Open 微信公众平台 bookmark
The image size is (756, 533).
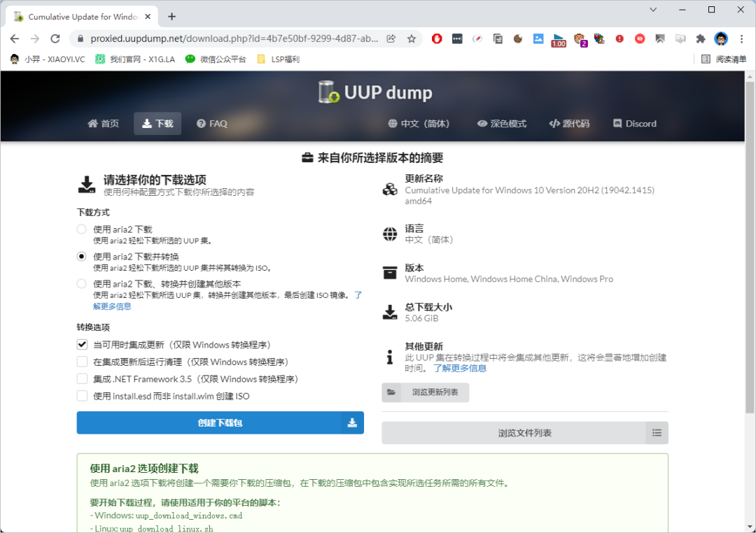(216, 59)
